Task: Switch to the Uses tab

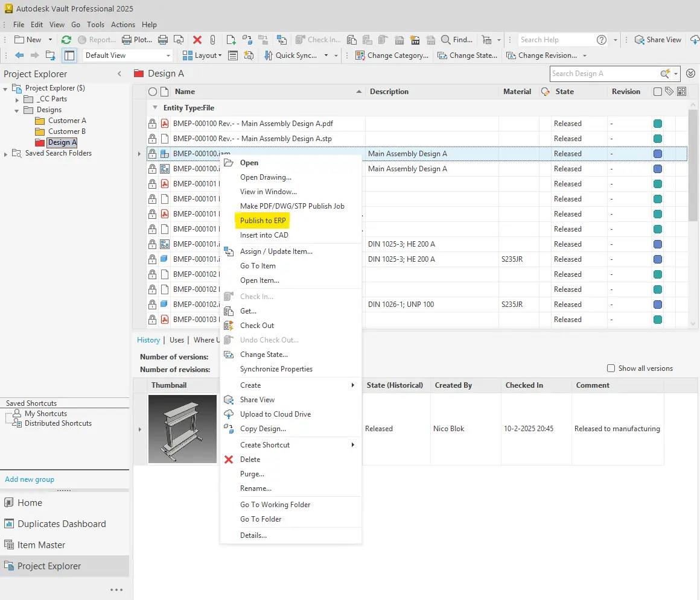Action: pyautogui.click(x=177, y=340)
